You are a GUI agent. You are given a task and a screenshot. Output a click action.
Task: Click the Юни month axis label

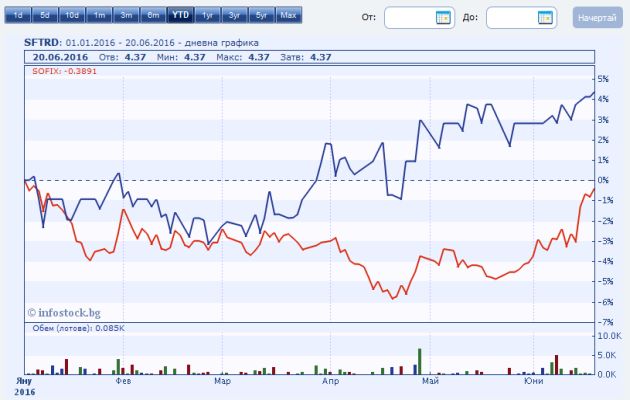534,380
